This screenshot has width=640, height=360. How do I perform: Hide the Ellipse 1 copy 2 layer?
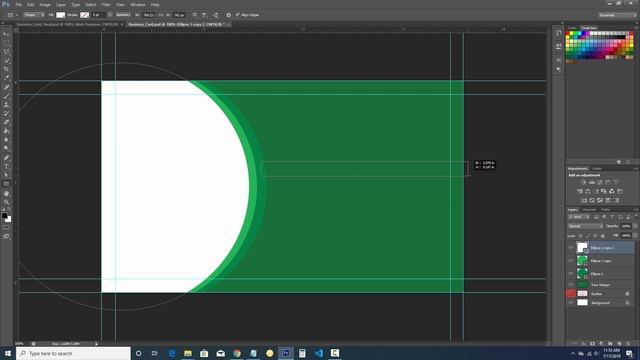pyautogui.click(x=571, y=247)
